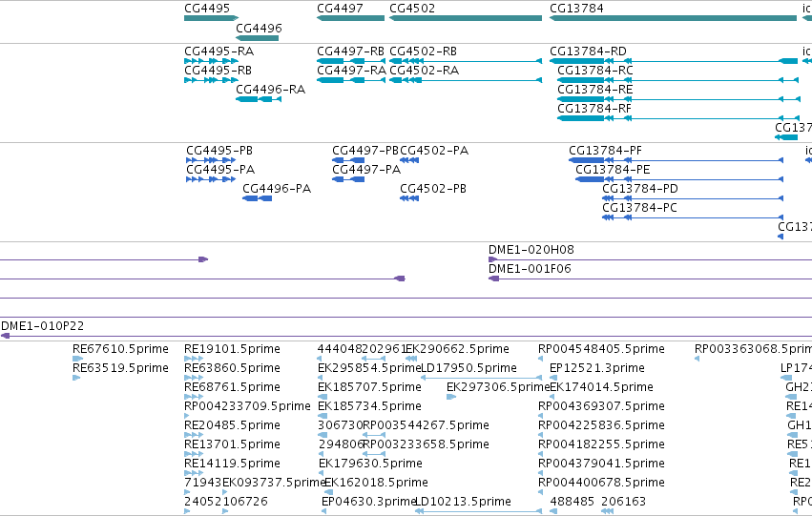812x516 pixels.
Task: Select the CG13784-PC protein
Action: pos(693,217)
